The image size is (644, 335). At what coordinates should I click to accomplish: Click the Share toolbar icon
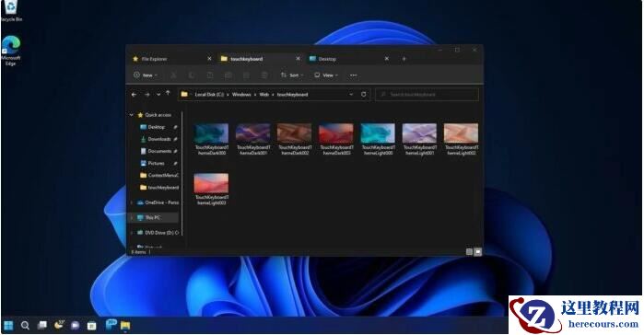tap(246, 75)
